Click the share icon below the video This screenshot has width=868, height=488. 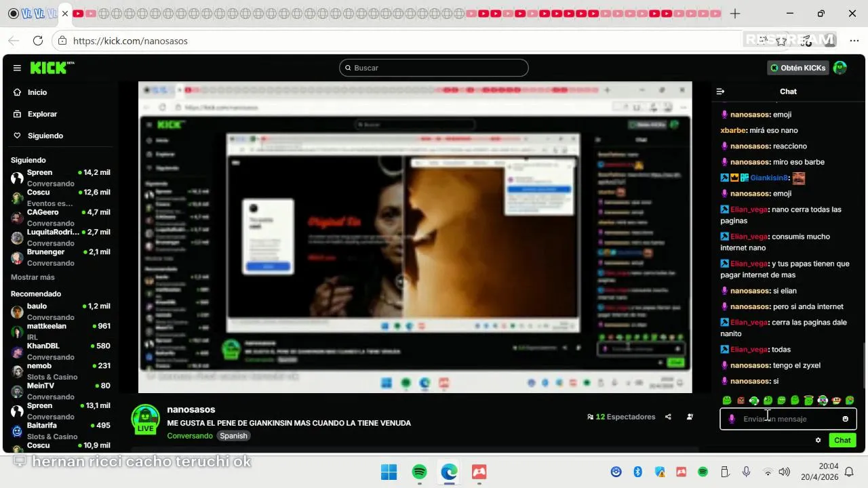coord(669,417)
